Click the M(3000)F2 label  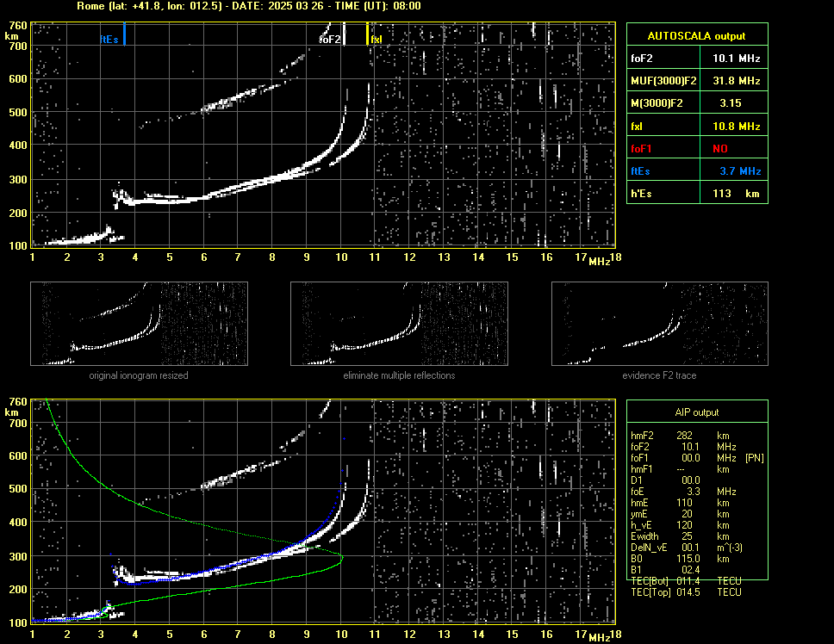point(657,103)
